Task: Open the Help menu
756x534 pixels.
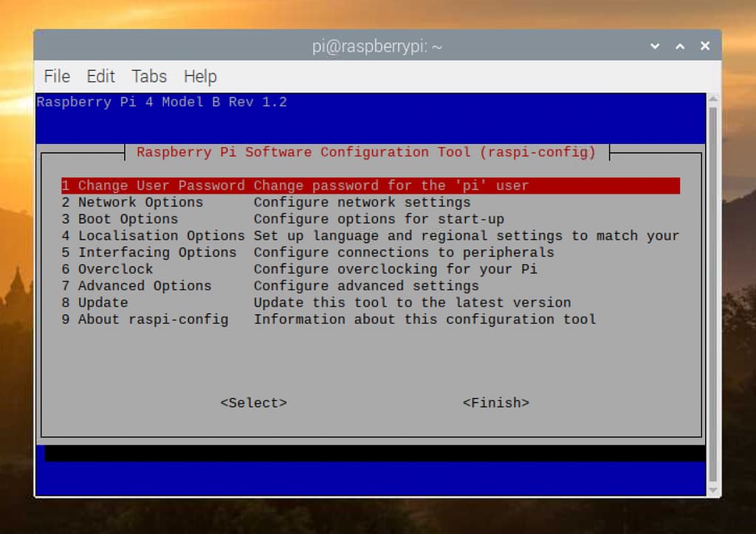Action: coord(200,76)
